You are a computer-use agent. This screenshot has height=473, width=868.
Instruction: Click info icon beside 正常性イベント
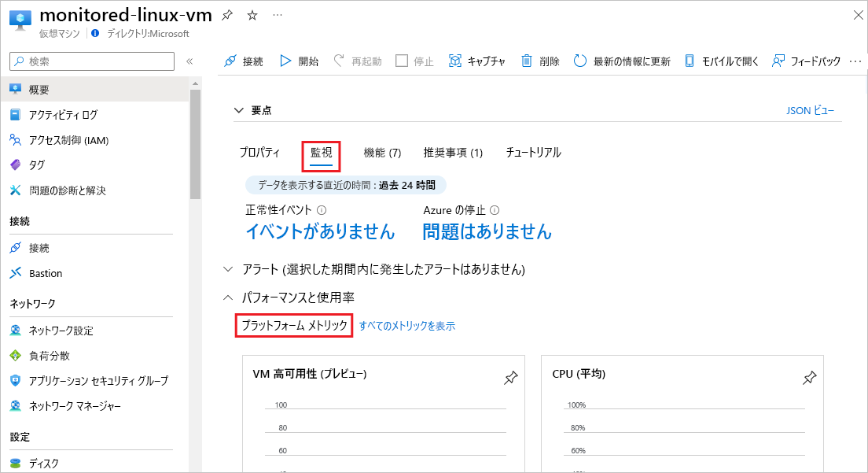[x=322, y=210]
